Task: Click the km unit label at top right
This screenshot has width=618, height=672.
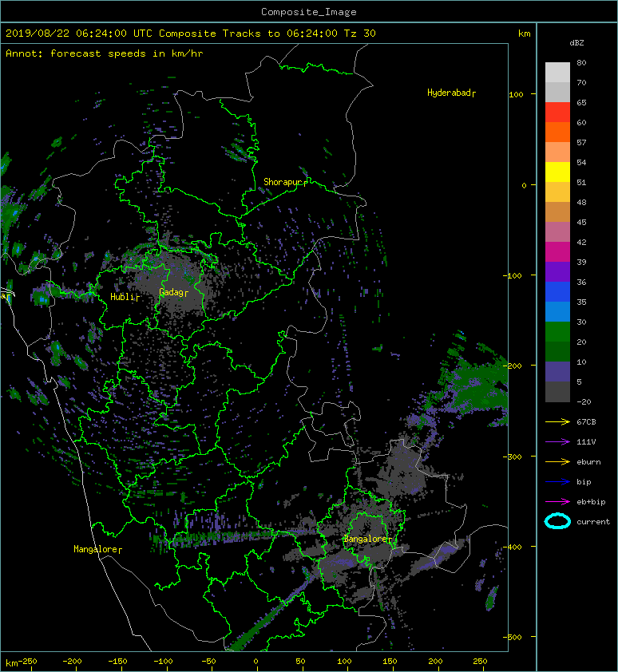Action: pyautogui.click(x=524, y=34)
